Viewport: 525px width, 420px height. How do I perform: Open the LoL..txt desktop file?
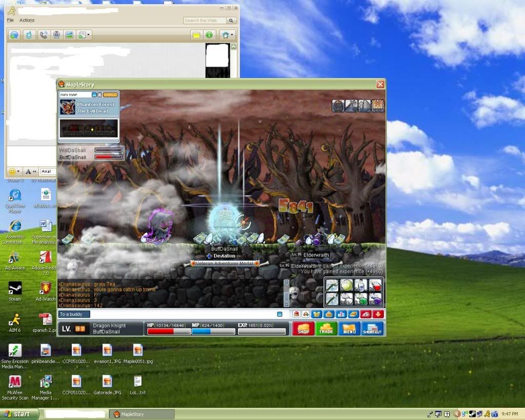click(137, 385)
